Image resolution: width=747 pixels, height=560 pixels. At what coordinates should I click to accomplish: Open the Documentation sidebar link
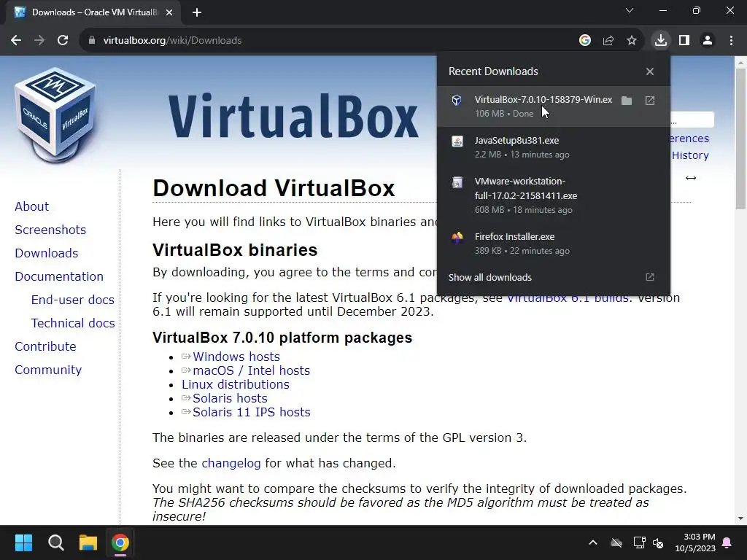59,276
